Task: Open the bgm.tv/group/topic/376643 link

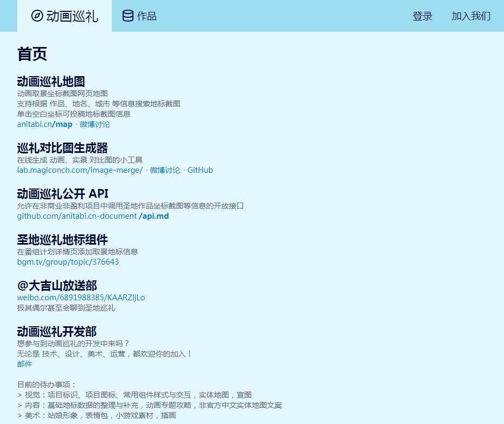Action: (68, 262)
